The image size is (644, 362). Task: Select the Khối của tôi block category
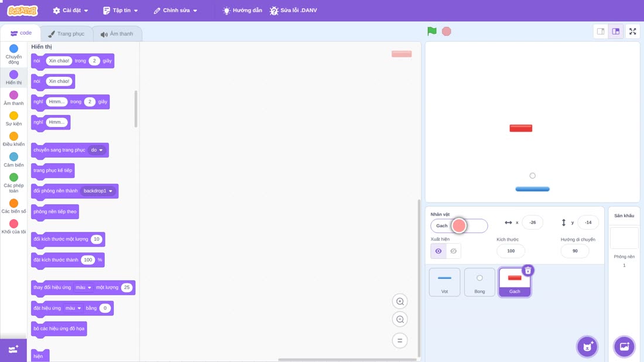(x=13, y=227)
